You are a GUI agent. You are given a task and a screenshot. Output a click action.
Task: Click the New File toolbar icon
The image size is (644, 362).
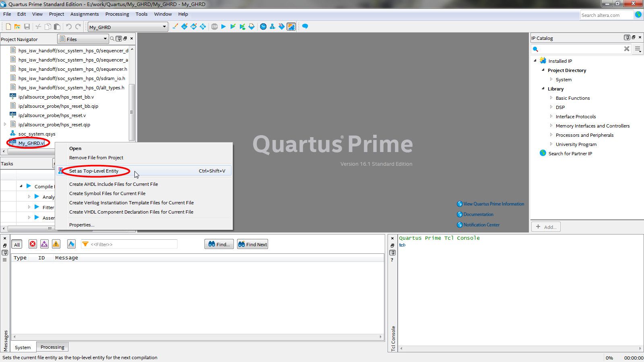coord(8,27)
